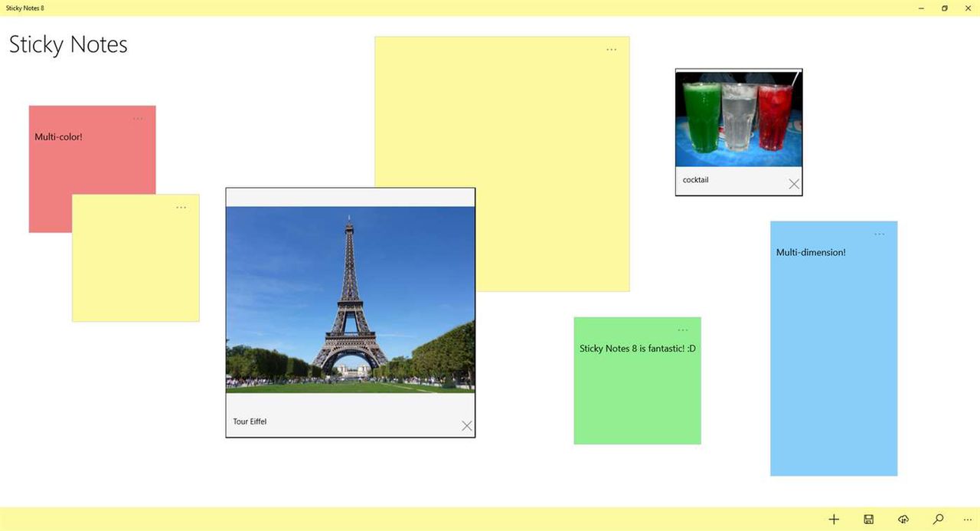Add a new note with the plus icon
This screenshot has height=531, width=980.
(834, 520)
